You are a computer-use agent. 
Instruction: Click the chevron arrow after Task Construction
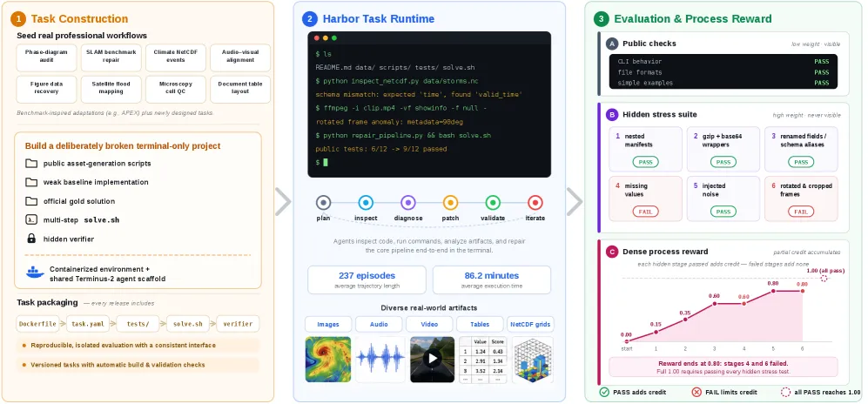[x=283, y=202]
